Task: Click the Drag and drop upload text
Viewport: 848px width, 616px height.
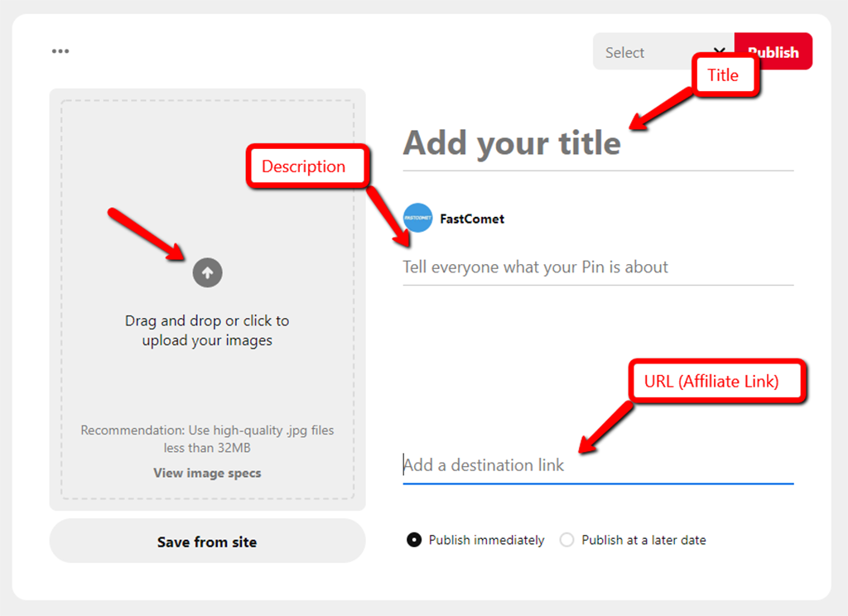Action: (207, 330)
